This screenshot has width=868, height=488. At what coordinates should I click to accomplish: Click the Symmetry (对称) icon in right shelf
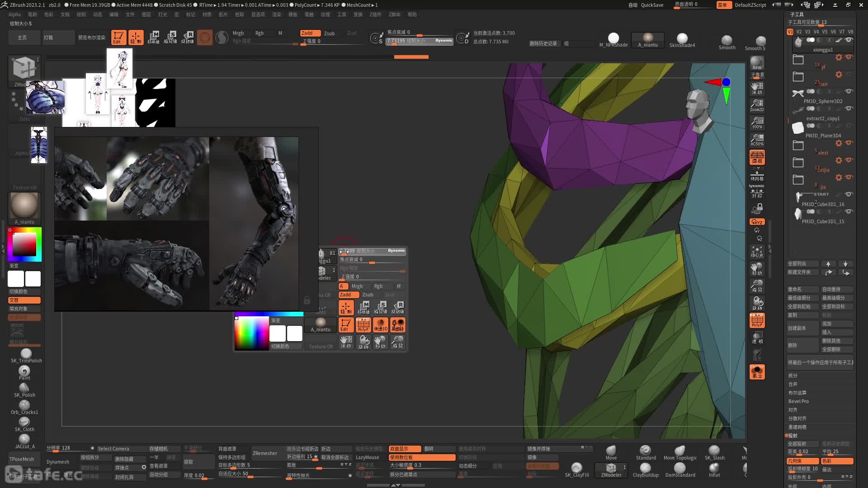(x=757, y=192)
